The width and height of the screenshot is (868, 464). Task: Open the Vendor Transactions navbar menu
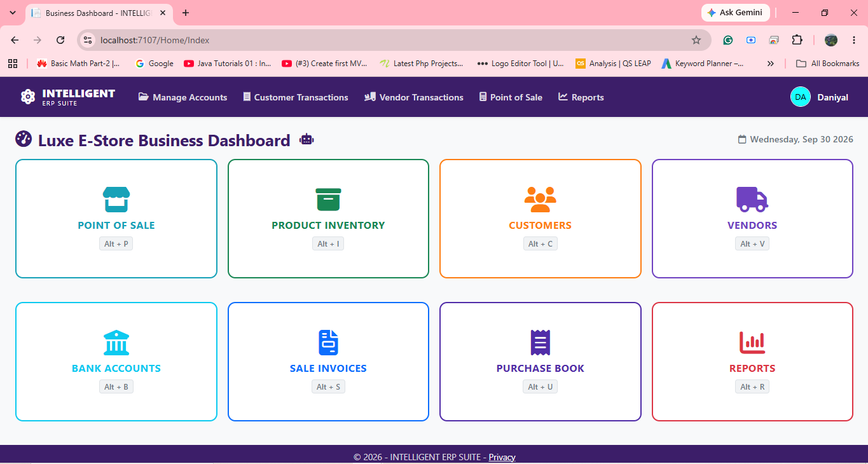point(414,97)
